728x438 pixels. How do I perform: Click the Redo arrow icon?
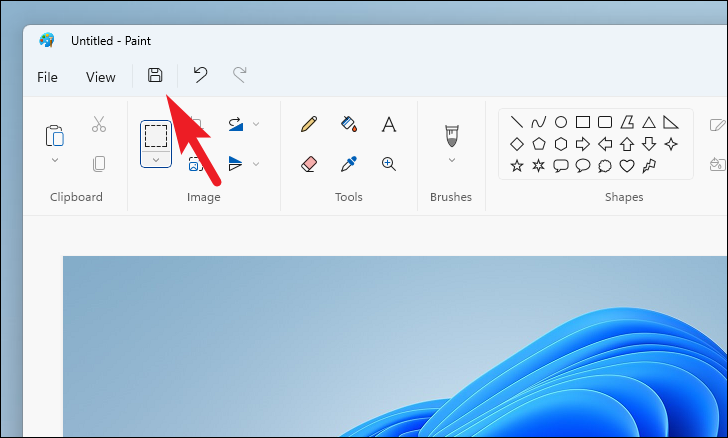click(240, 75)
